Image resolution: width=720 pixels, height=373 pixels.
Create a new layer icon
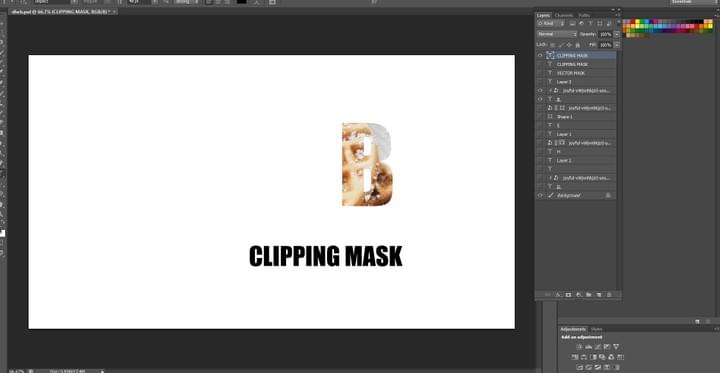click(598, 294)
